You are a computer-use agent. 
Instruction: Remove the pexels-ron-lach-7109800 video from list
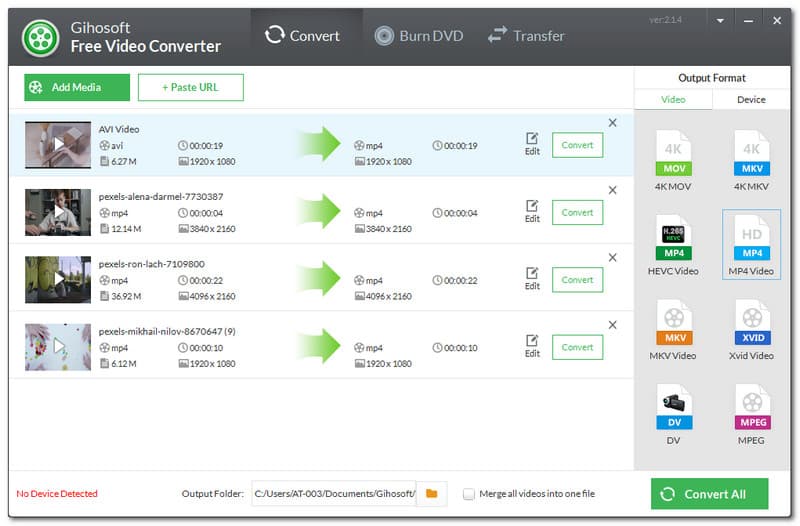(x=612, y=258)
